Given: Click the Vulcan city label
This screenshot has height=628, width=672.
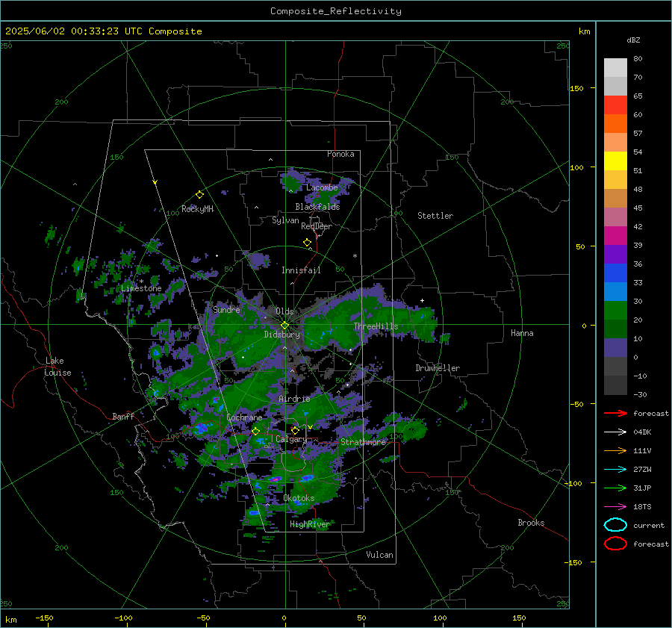Looking at the screenshot, I should click(x=380, y=555).
